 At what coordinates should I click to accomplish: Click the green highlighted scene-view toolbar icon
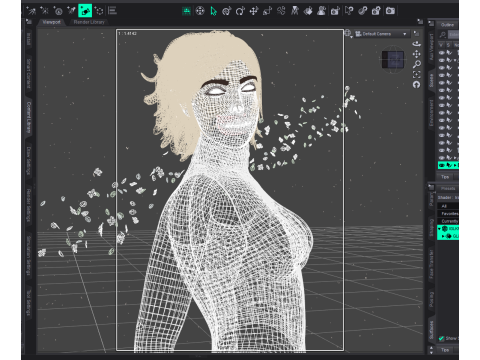click(x=186, y=11)
